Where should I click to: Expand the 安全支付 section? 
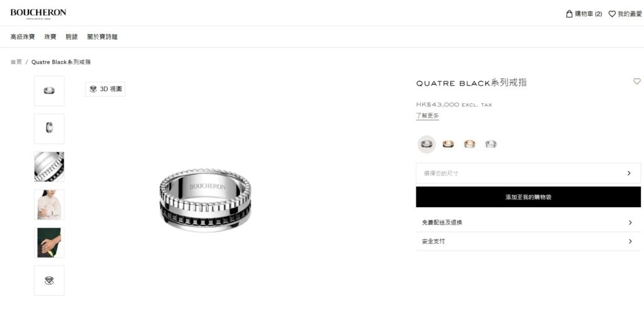point(528,241)
